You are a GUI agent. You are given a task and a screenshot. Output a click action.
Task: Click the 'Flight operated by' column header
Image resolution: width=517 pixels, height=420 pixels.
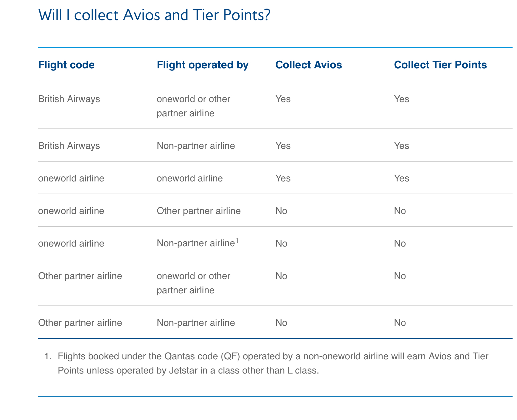point(203,65)
